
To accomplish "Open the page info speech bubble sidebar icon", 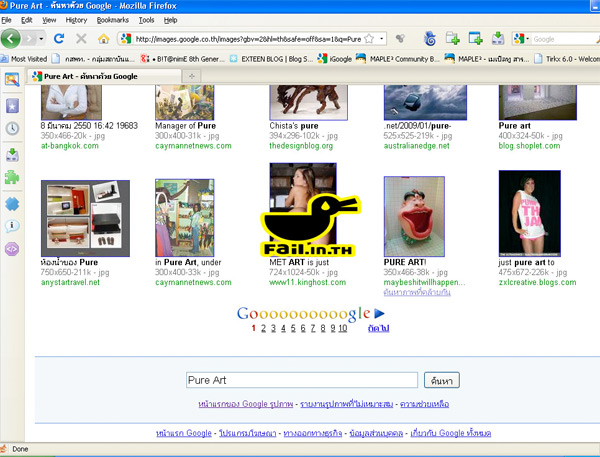I will [x=12, y=226].
